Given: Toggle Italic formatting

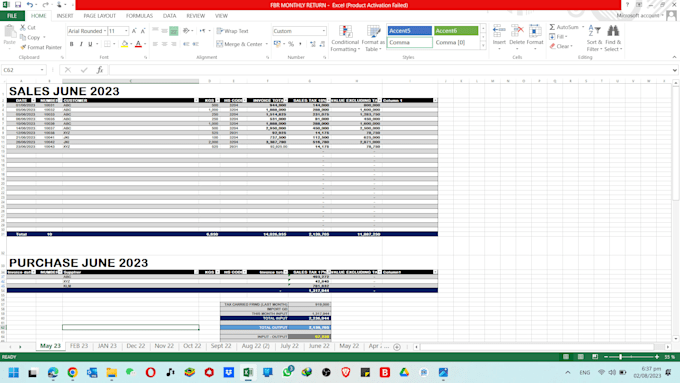Looking at the screenshot, I should [81, 44].
